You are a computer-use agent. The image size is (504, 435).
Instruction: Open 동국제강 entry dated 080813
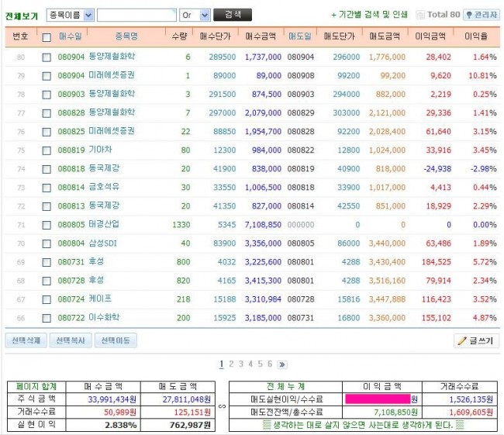104,205
